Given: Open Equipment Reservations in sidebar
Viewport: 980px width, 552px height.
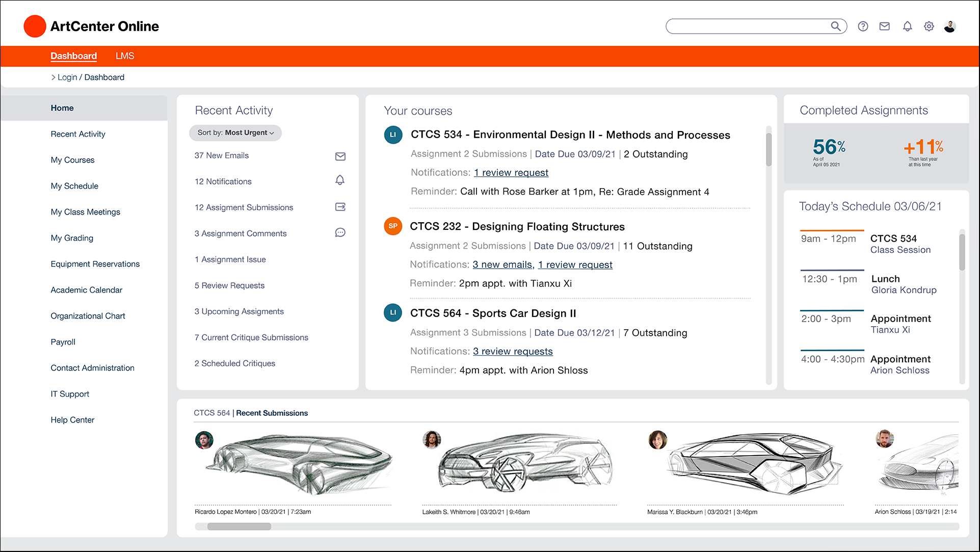Looking at the screenshot, I should coord(95,264).
